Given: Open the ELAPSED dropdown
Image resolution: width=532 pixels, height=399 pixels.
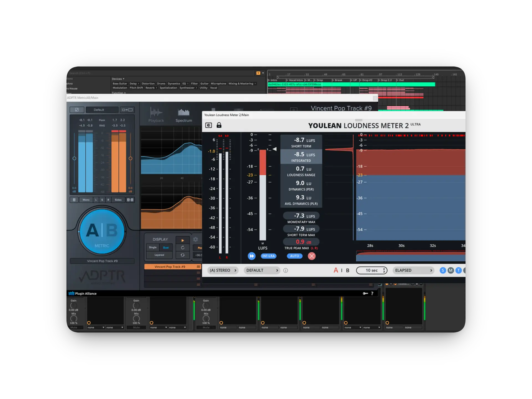Looking at the screenshot, I should tap(413, 270).
